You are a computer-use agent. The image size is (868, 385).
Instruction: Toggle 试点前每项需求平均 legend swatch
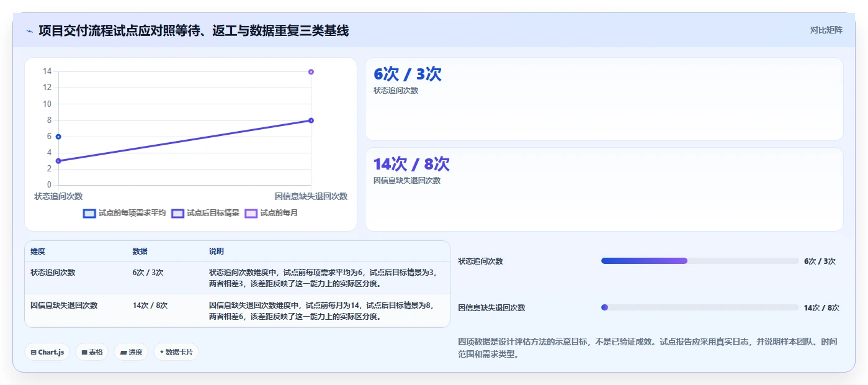pyautogui.click(x=89, y=213)
